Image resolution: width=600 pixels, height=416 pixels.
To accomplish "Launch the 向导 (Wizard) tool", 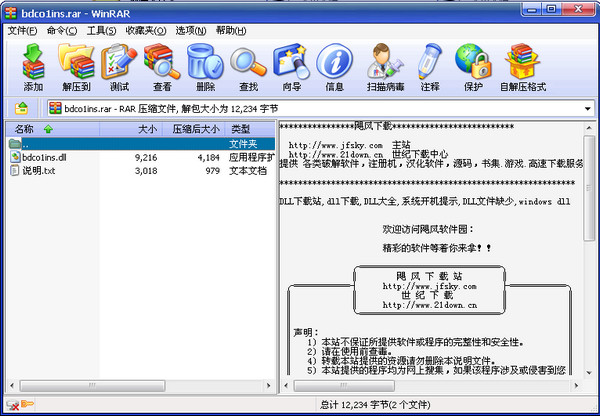I will [x=291, y=68].
